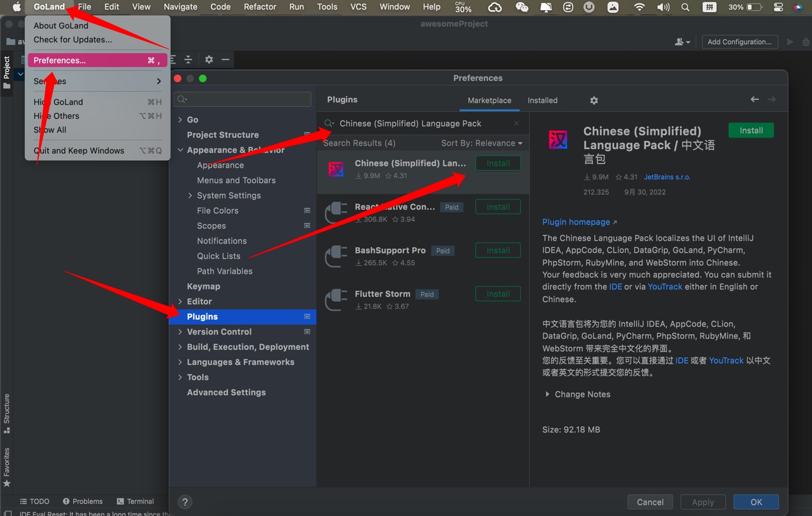Open the JetBrains s.r.o. vendor link

667,177
